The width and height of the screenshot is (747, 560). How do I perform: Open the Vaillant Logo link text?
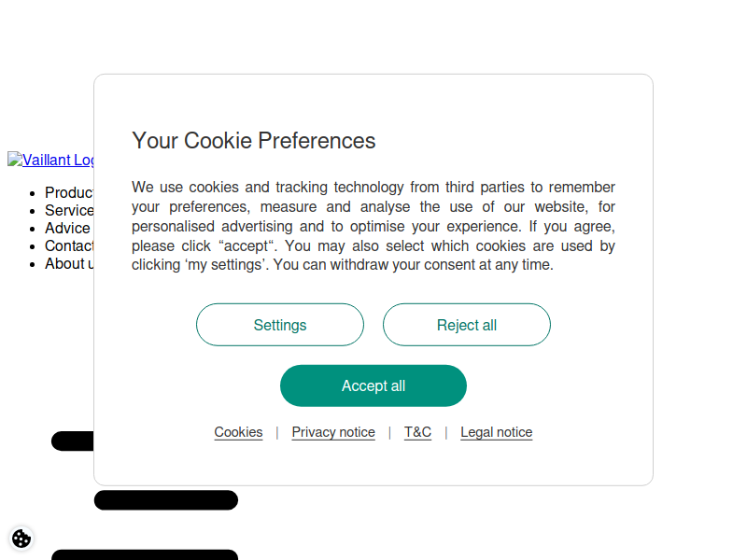click(58, 160)
